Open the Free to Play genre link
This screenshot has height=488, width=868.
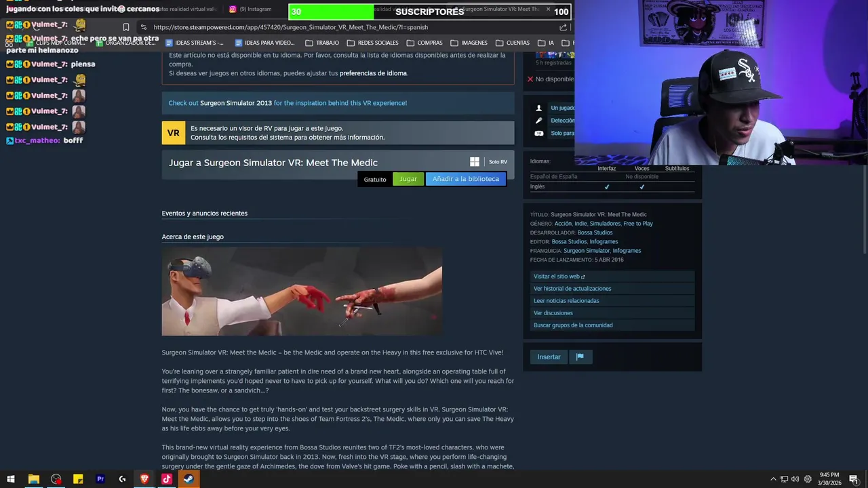(638, 224)
